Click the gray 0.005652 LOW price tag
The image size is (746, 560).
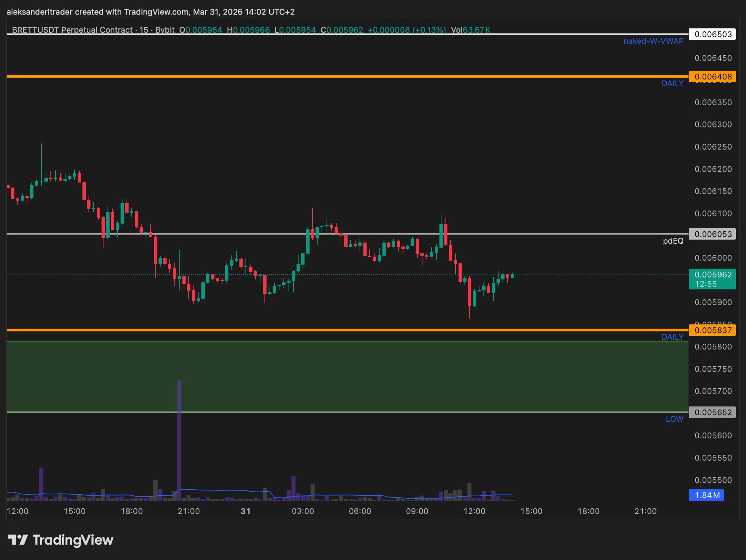pos(712,412)
